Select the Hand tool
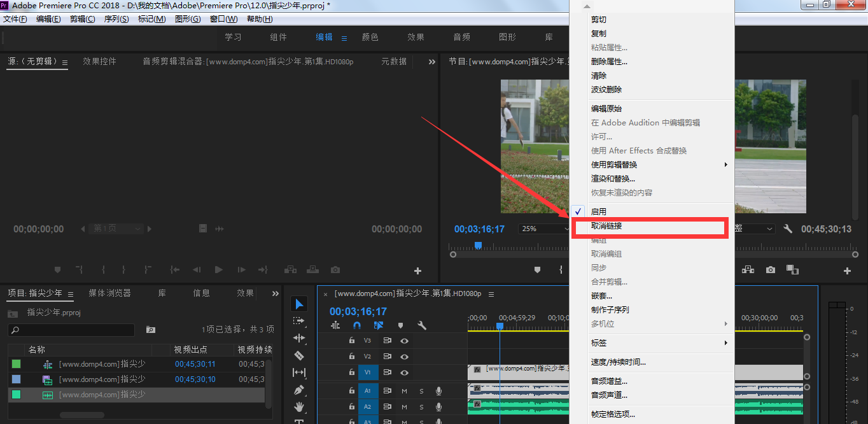 click(x=299, y=406)
